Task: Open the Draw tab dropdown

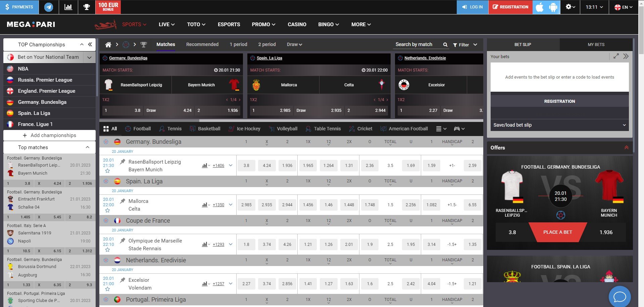Action: coord(294,44)
